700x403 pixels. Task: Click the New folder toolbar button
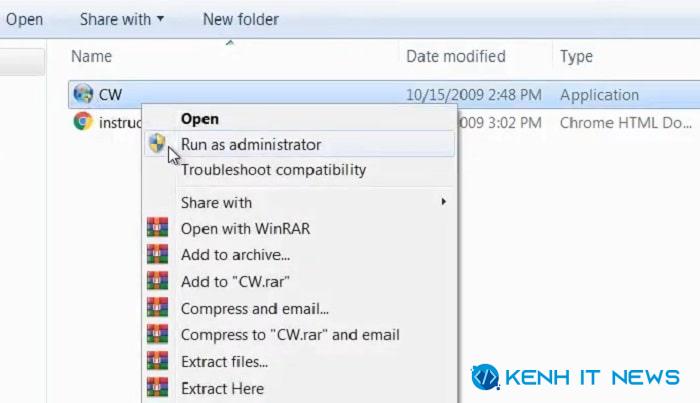coord(241,19)
